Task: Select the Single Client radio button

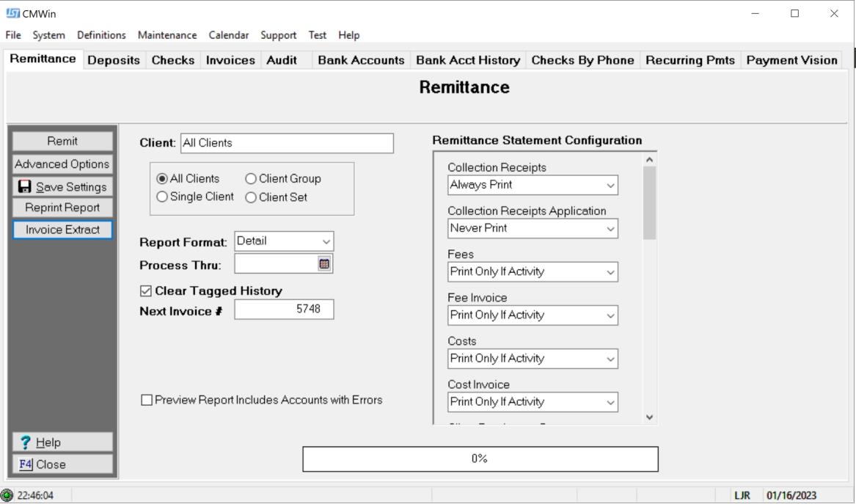Action: pyautogui.click(x=163, y=196)
